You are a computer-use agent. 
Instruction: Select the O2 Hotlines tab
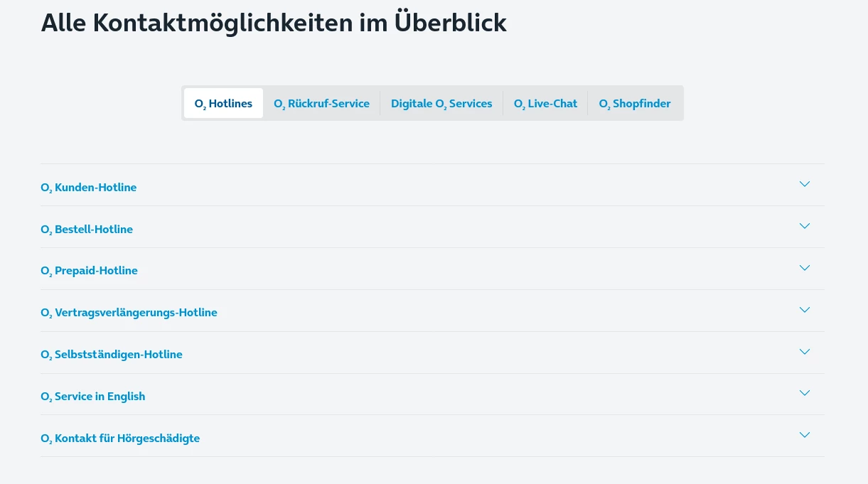(x=223, y=104)
